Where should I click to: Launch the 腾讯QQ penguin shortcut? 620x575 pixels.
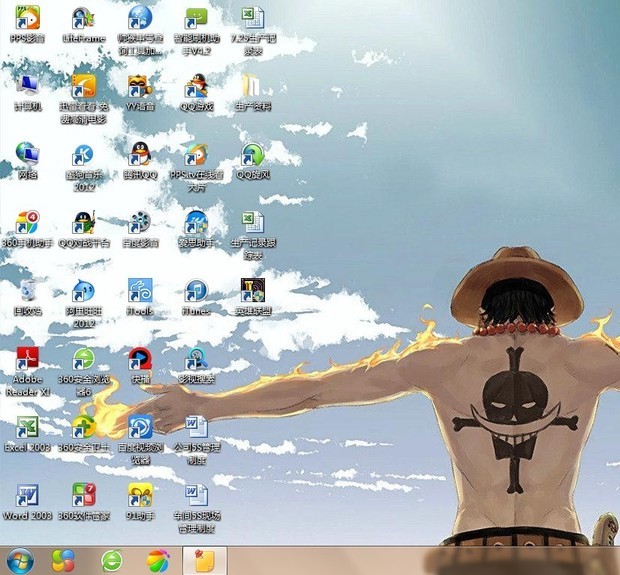[x=140, y=154]
